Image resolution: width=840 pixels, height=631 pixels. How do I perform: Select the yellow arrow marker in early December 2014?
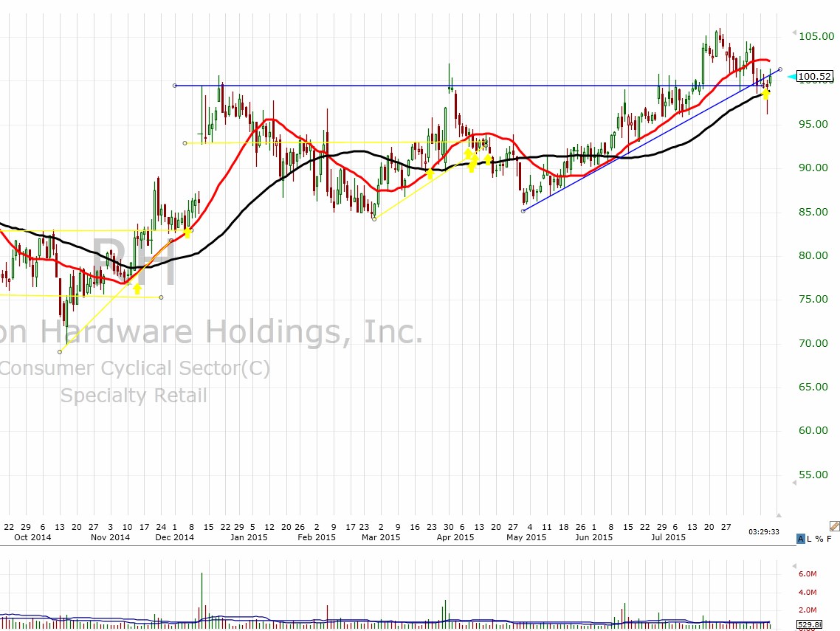(x=187, y=233)
